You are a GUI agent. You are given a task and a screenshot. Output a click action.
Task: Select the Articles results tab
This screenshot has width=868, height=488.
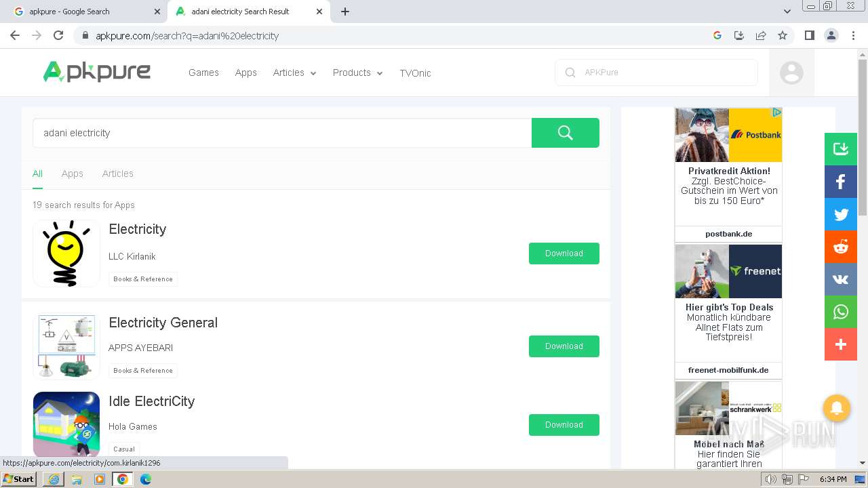(118, 174)
